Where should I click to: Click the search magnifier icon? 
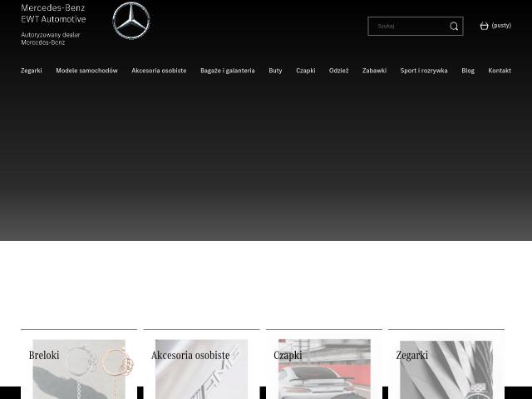454,26
